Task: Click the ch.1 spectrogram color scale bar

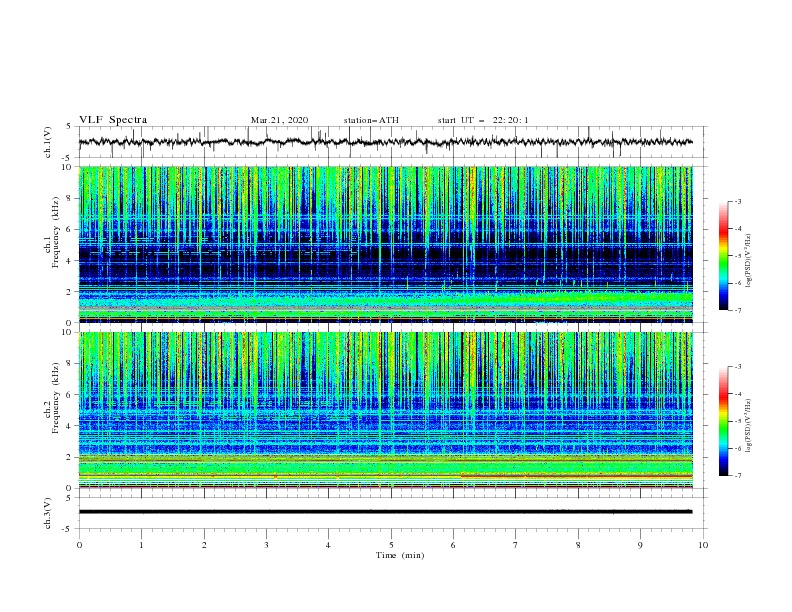Action: point(723,255)
